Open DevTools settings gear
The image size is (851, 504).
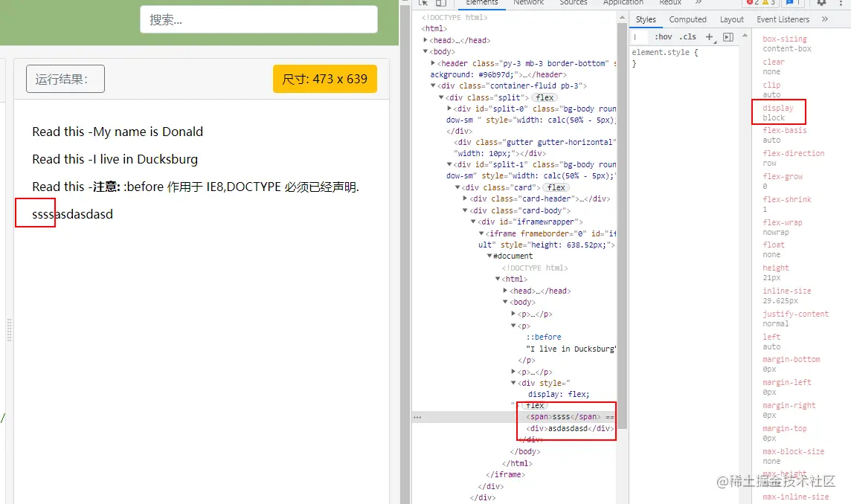click(822, 2)
